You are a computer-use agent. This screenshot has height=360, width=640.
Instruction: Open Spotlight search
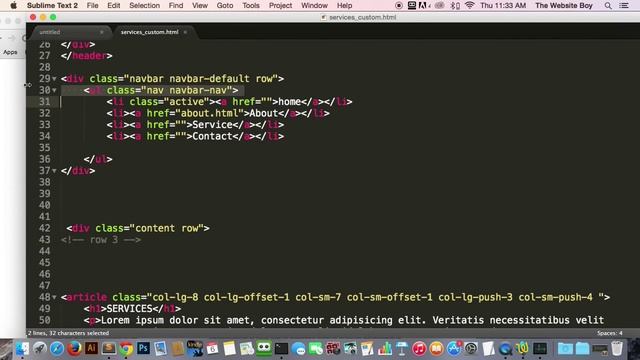click(x=608, y=5)
